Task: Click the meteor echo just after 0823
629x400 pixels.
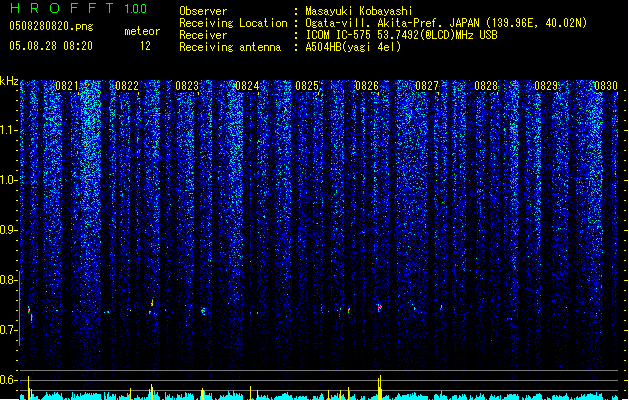Action: (203, 311)
